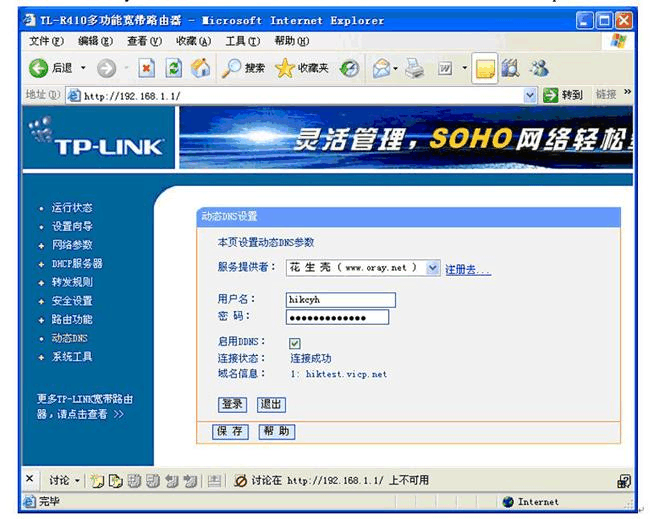Click the 注册去 link

467,269
